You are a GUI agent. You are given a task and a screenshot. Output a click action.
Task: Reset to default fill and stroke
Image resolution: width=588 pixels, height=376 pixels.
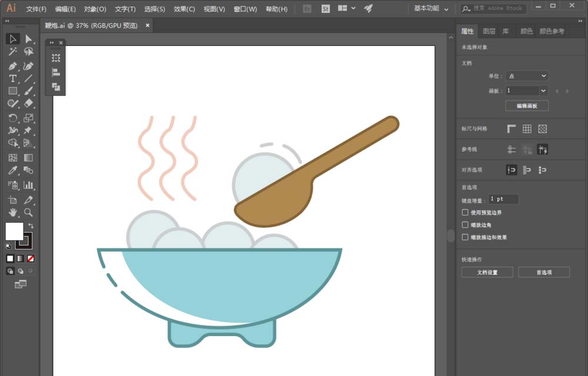click(x=8, y=246)
